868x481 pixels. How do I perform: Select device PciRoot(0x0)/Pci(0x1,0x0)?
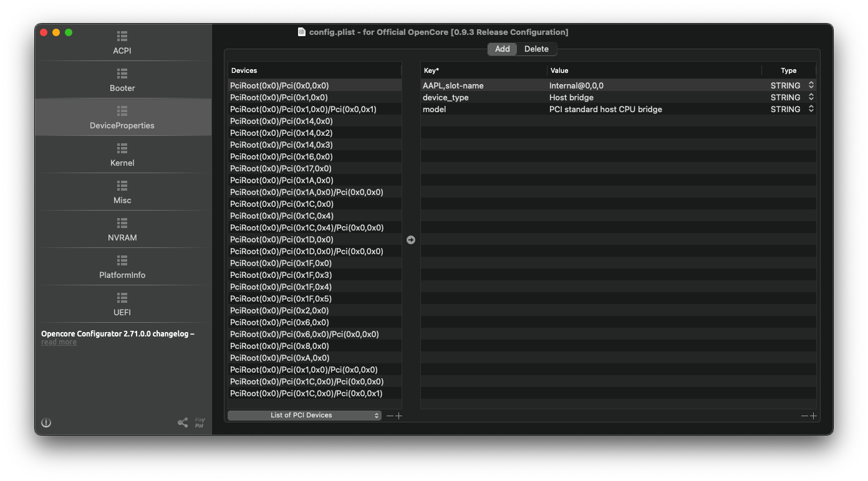(315, 97)
